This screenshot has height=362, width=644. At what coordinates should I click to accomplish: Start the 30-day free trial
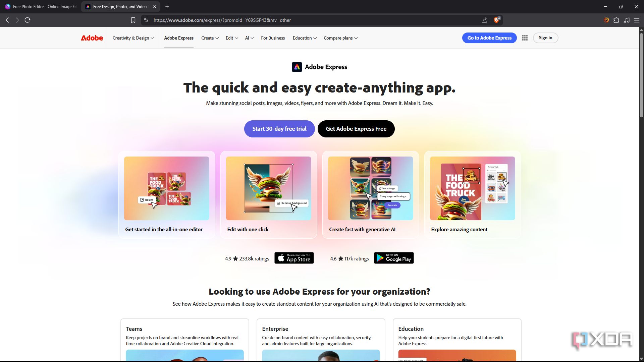pos(279,129)
